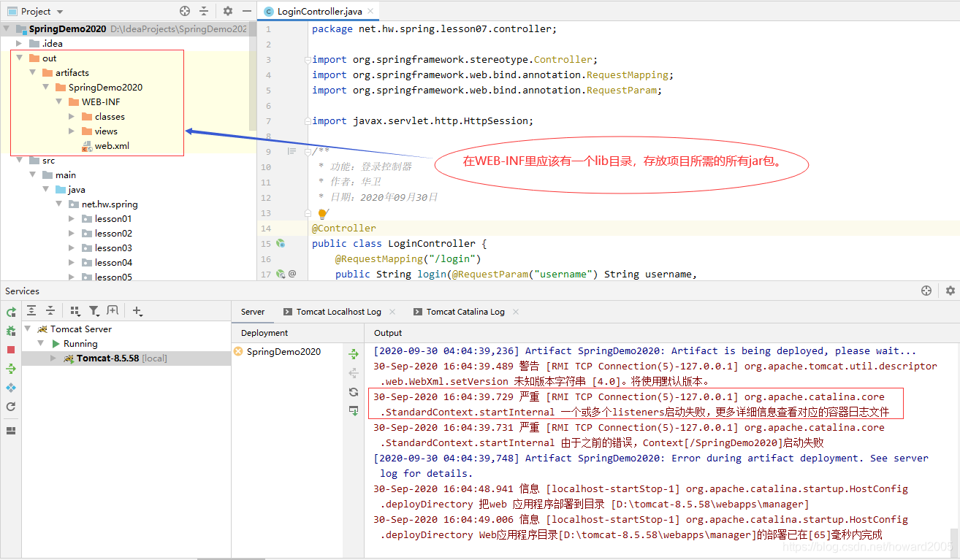Stop the server with red square icon
Viewport: 960px width, 560px height.
tap(11, 350)
